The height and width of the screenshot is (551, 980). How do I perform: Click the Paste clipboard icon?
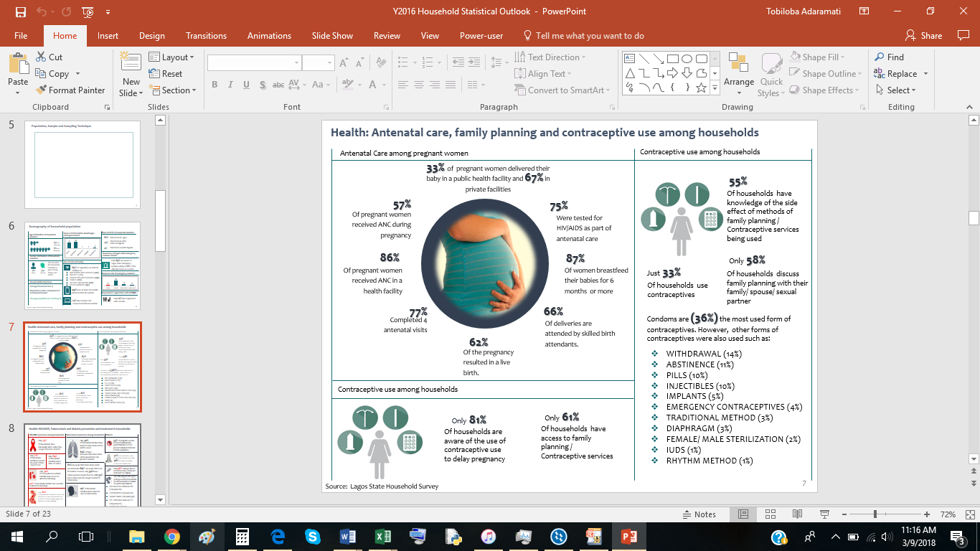18,65
